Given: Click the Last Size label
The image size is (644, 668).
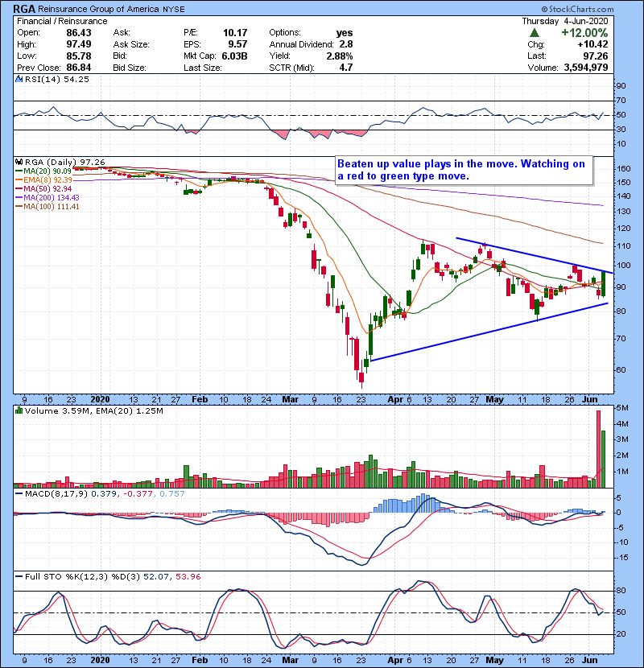Looking at the screenshot, I should pos(203,68).
